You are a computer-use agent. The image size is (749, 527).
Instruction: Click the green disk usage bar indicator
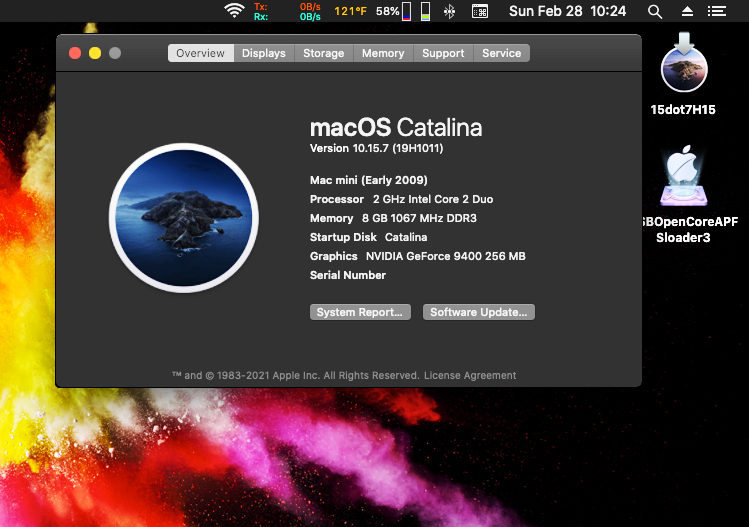(425, 11)
